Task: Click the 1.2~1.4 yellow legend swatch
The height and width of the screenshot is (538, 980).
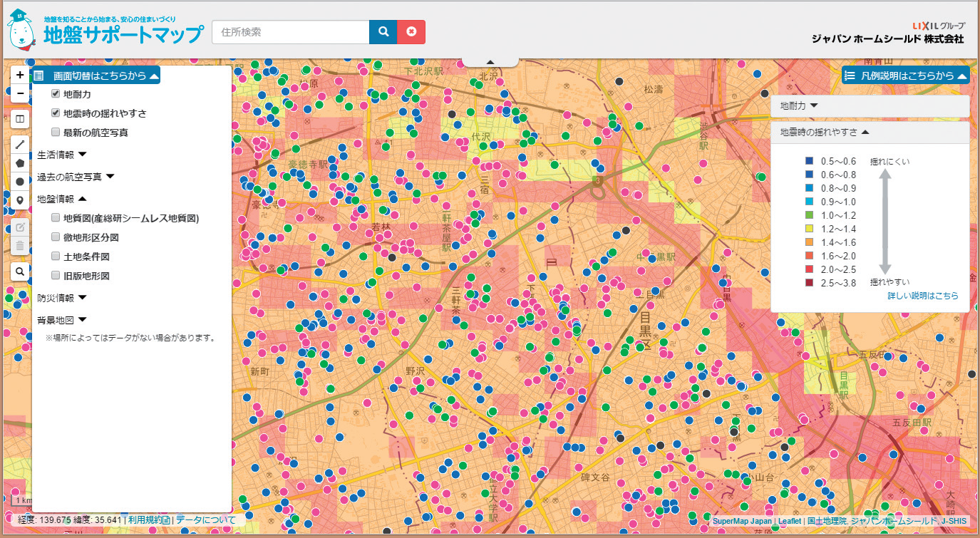Action: click(809, 229)
